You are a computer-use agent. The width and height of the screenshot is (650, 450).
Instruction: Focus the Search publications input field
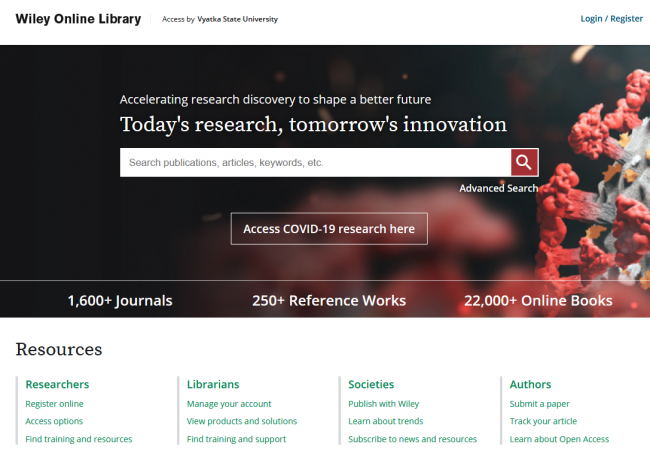click(315, 162)
